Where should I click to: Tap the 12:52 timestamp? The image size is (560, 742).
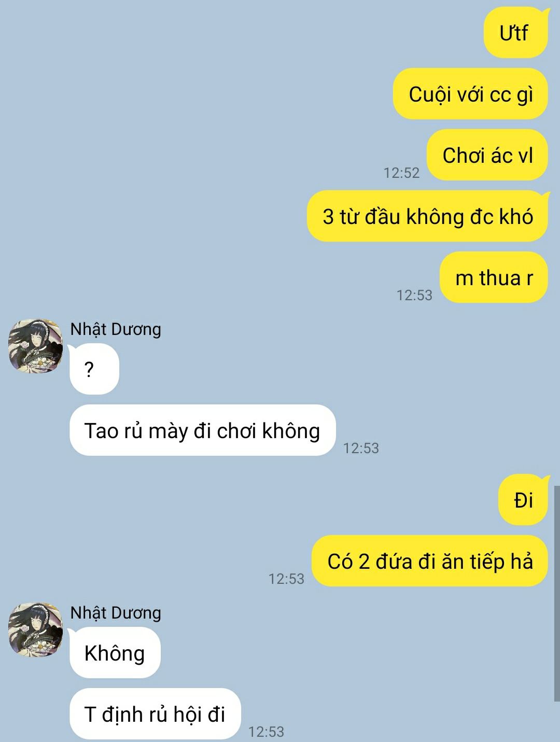(x=401, y=173)
